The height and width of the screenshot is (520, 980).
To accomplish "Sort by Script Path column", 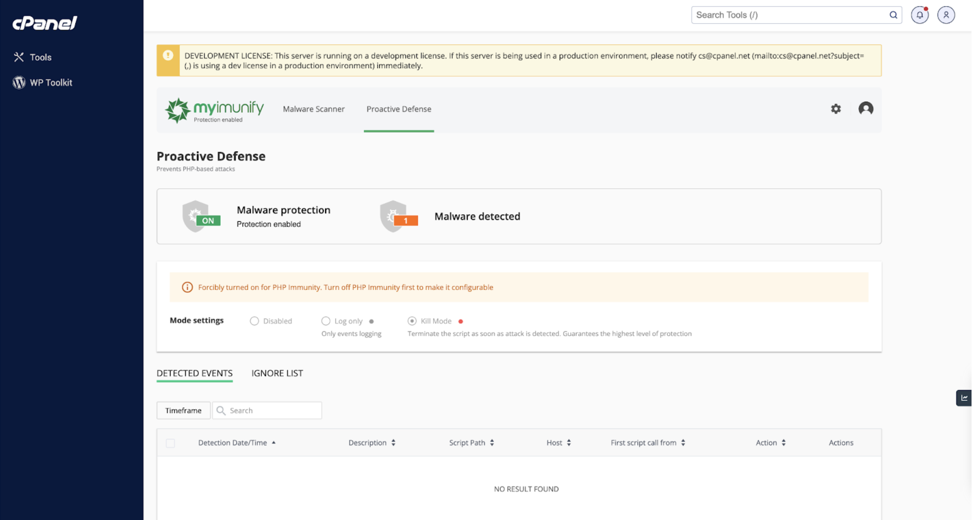I will pos(471,443).
